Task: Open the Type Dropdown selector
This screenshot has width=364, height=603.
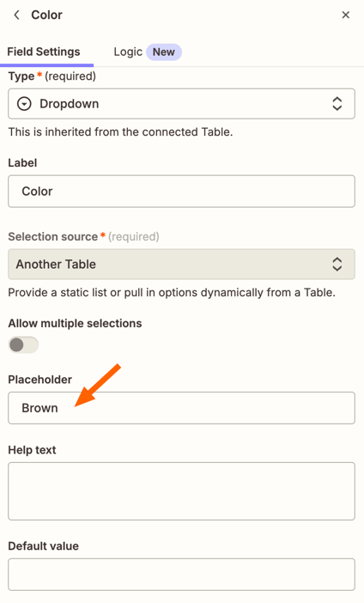Action: pyautogui.click(x=181, y=104)
